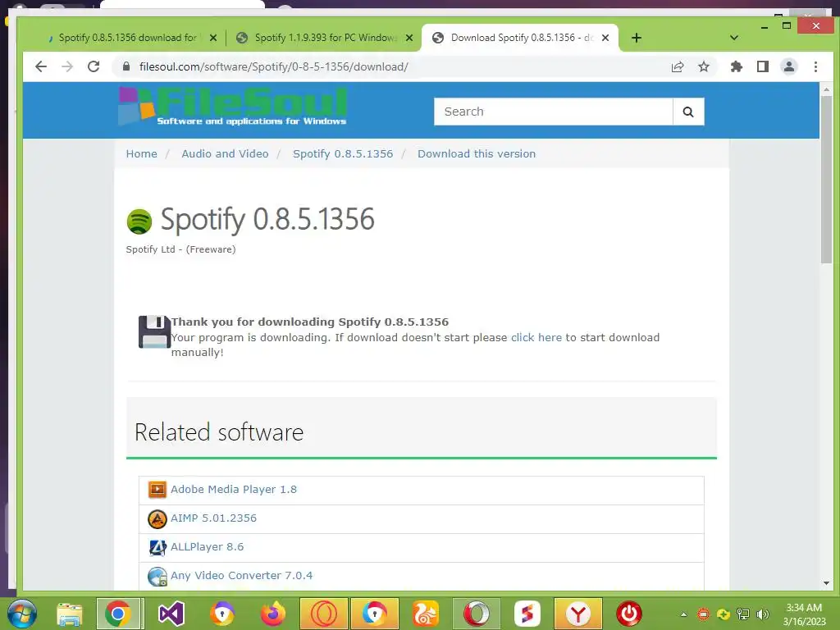Open the Home breadcrumb link
Image resolution: width=840 pixels, height=630 pixels.
click(x=141, y=153)
